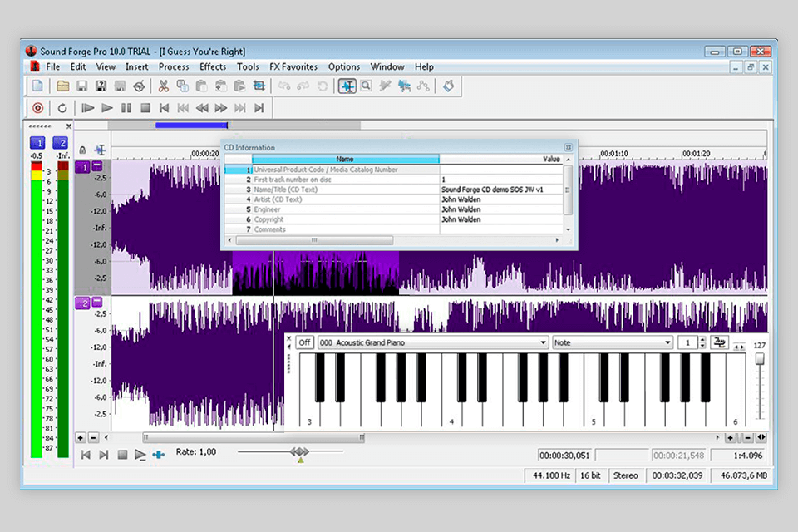Click the Go to End transport button

click(x=259, y=108)
